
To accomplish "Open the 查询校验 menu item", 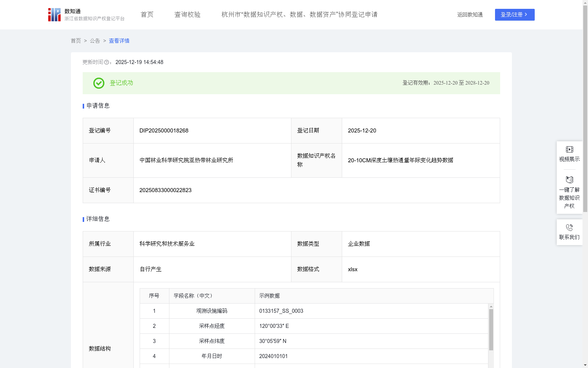I will pos(187,15).
